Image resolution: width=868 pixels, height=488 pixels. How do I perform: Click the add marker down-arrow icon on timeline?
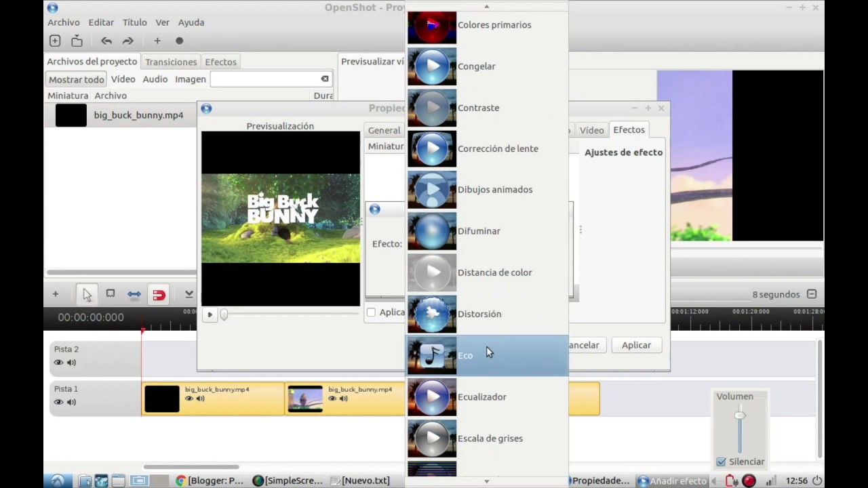coord(189,294)
